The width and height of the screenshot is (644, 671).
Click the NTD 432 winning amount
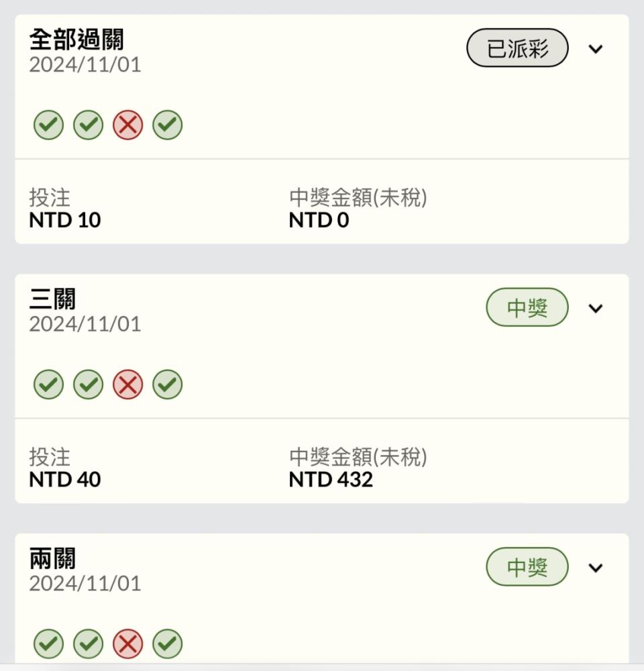click(331, 479)
